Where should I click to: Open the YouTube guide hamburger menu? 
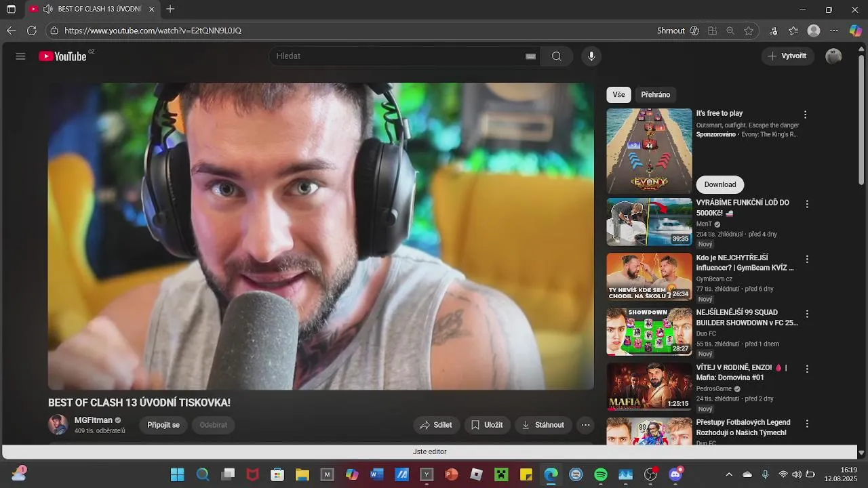click(20, 56)
